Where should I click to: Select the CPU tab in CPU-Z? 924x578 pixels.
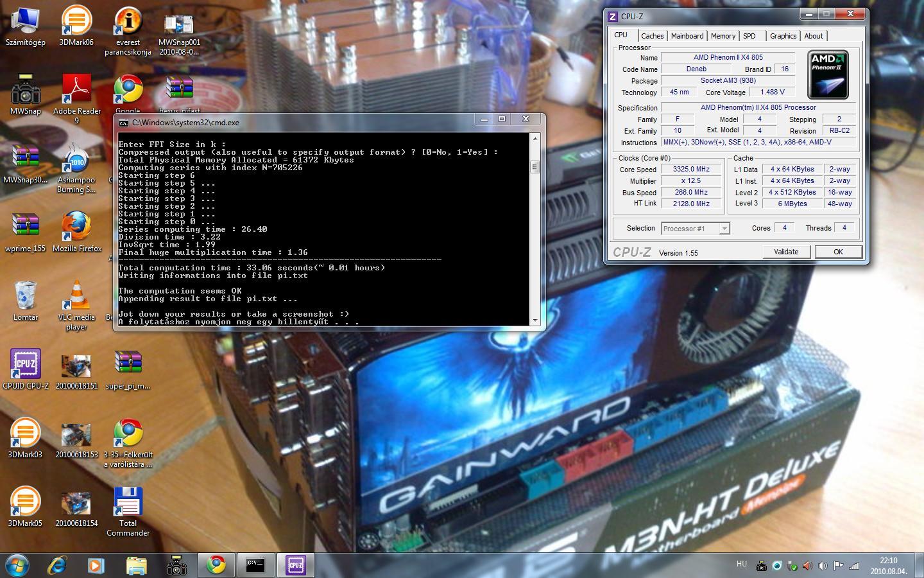(x=621, y=35)
